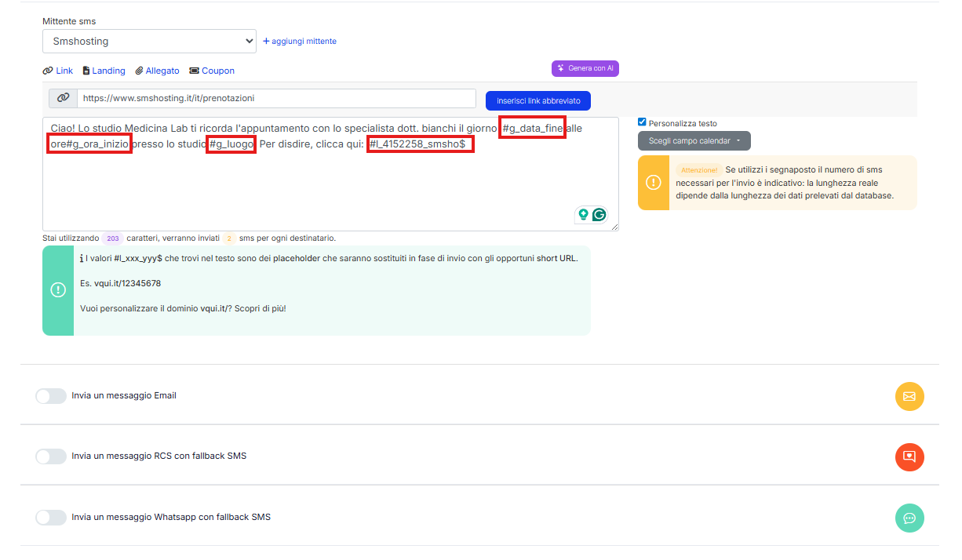Viewport: 962px width, 560px height.
Task: Click the inserisci link abbreviato button
Action: coord(538,100)
